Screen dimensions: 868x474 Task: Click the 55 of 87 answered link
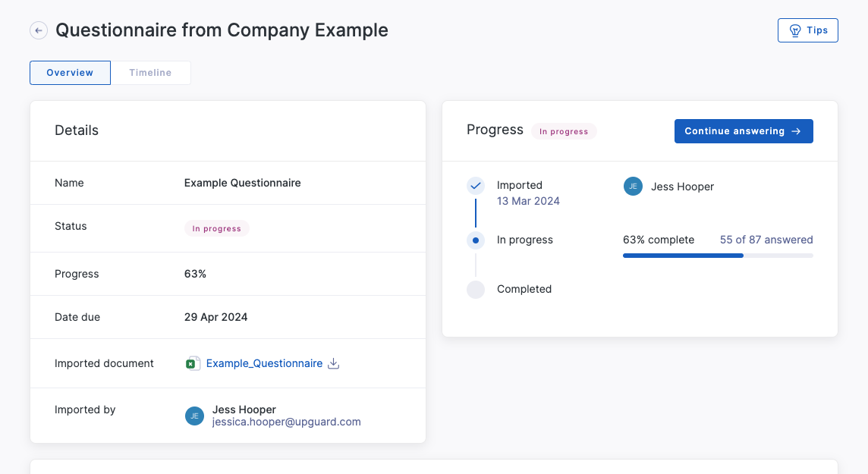click(x=766, y=239)
